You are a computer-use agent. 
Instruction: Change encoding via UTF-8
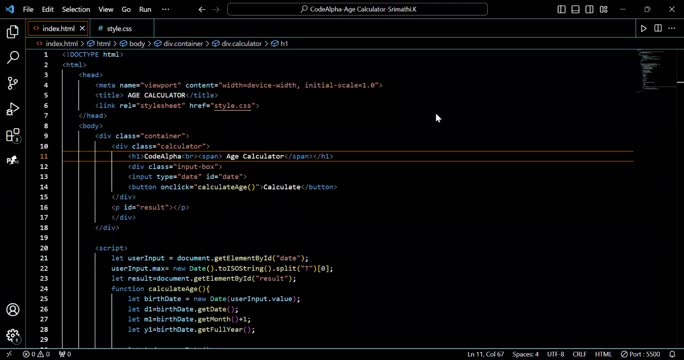[555, 354]
